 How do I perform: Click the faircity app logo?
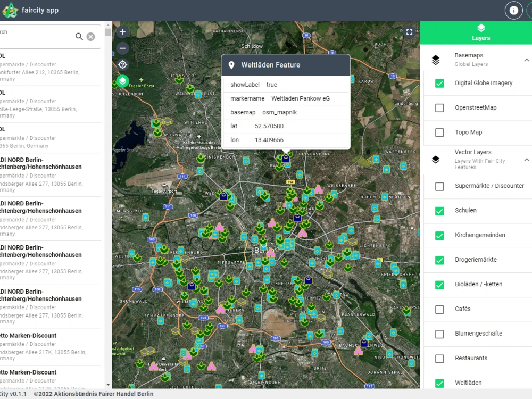(11, 10)
